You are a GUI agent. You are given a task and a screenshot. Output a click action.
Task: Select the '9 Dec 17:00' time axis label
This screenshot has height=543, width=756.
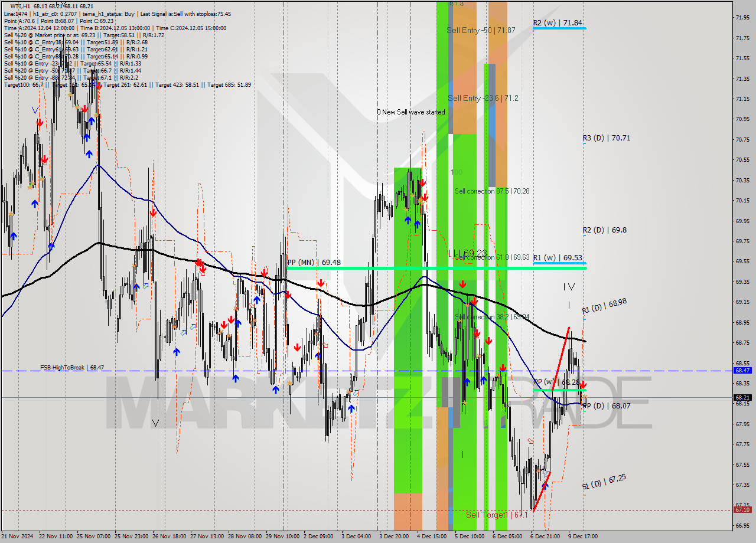click(583, 537)
